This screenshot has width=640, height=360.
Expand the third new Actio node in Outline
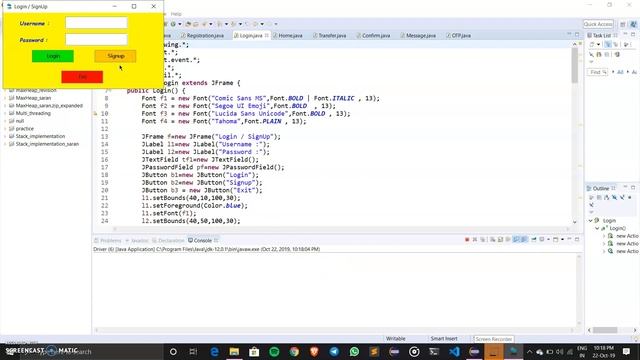click(604, 251)
